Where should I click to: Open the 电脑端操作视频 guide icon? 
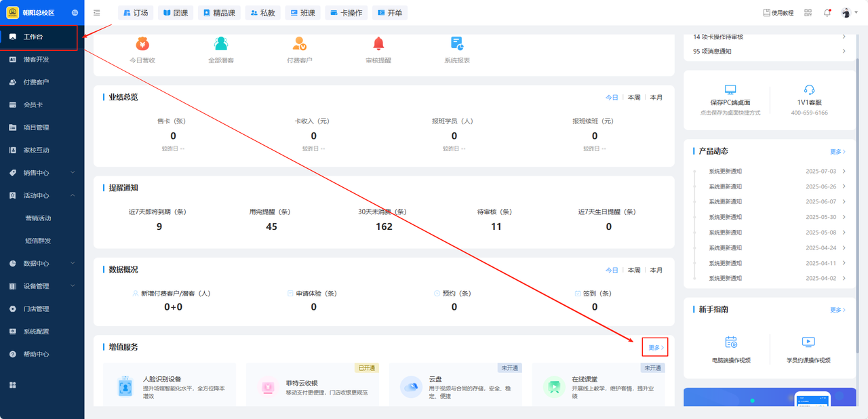(730, 342)
